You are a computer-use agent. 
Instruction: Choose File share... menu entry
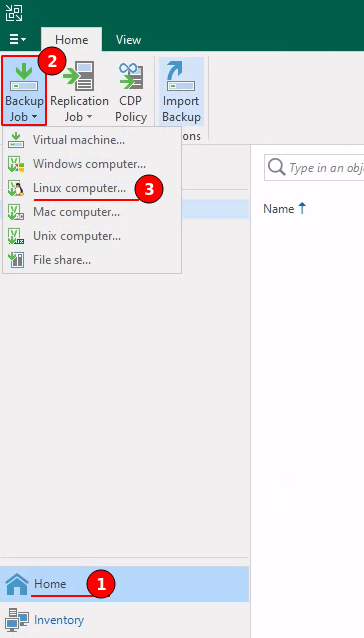click(x=92, y=260)
